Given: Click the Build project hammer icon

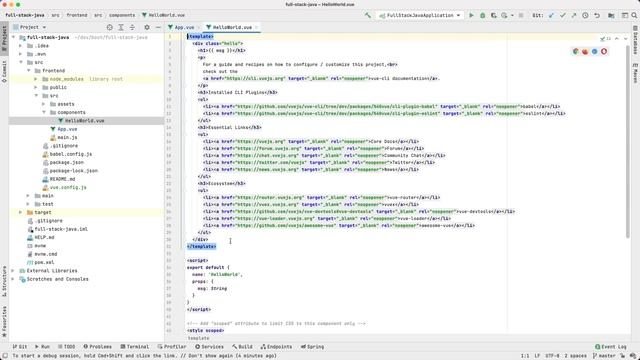Looking at the screenshot, I should (x=368, y=15).
